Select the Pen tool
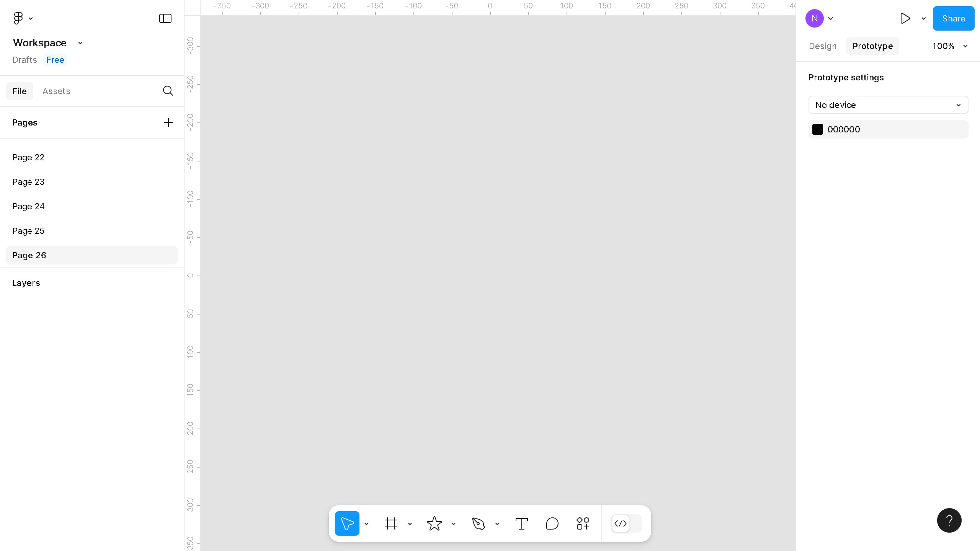 click(479, 523)
